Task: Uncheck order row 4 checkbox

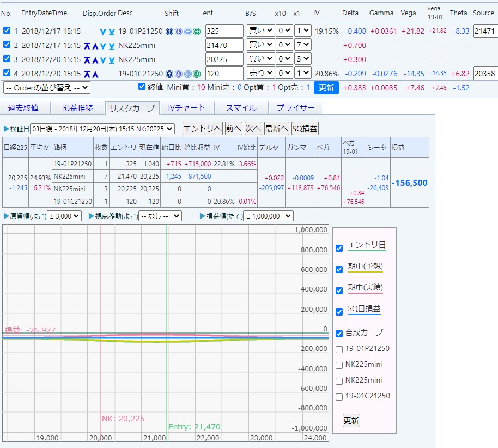Action: [7, 73]
